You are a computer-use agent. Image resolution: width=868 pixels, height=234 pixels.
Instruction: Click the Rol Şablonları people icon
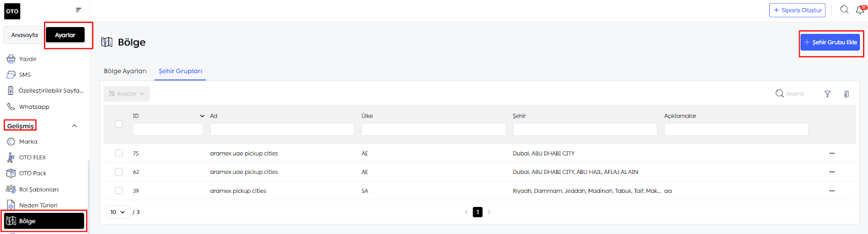11,189
